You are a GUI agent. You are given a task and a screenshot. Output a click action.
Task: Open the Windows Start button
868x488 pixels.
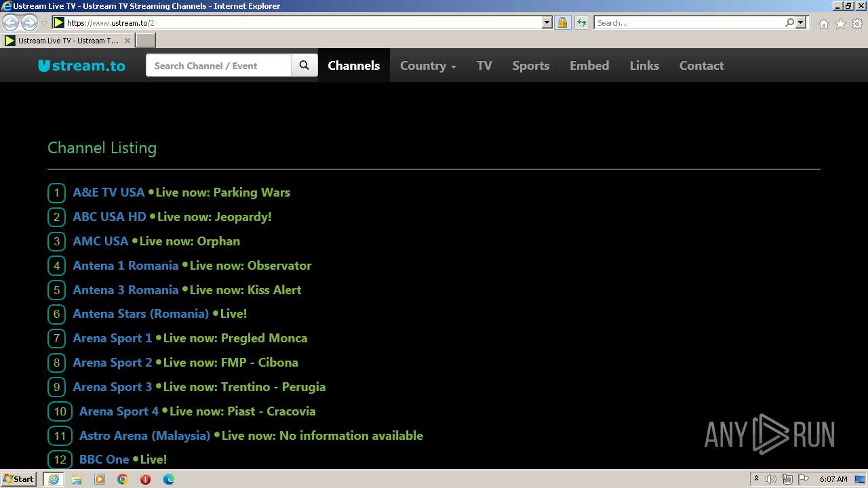point(19,479)
